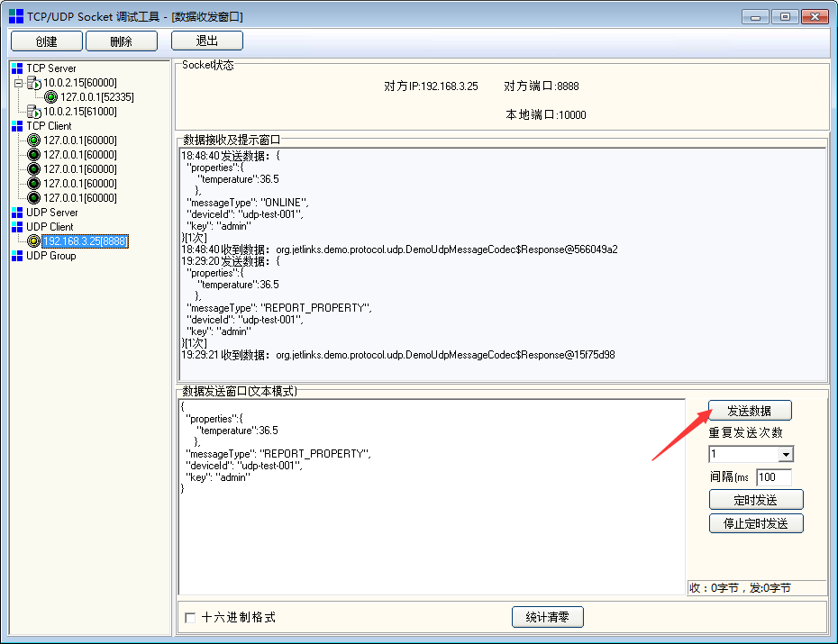The height and width of the screenshot is (644, 838).
Task: Click the 10.0.2.15[61000] server icon
Action: click(34, 112)
